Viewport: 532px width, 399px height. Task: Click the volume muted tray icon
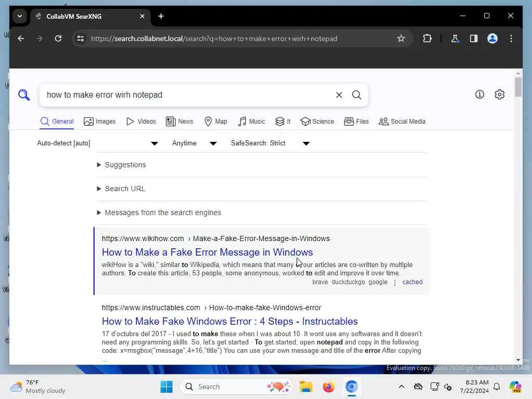448,387
